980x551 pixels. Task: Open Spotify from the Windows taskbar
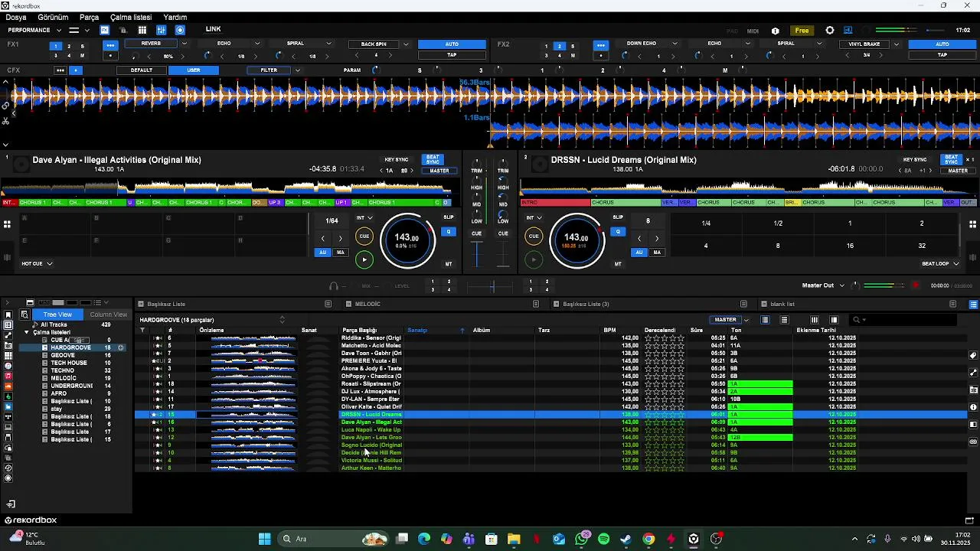pyautogui.click(x=603, y=539)
